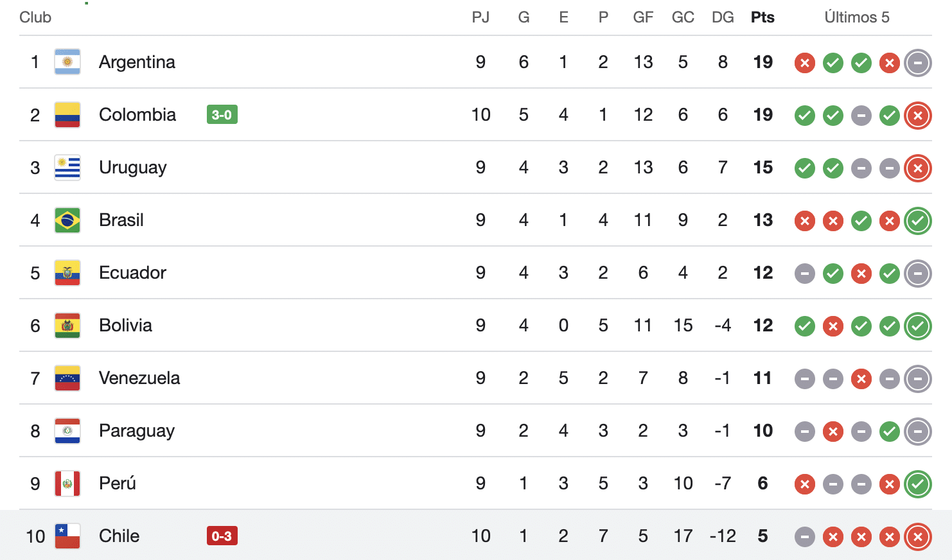
Task: Click the Brasil flag icon
Action: [x=67, y=220]
